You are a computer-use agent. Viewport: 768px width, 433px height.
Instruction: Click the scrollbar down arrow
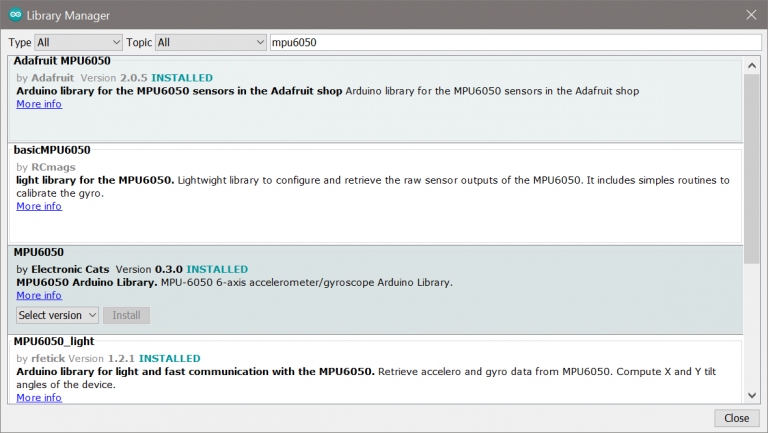coord(752,395)
